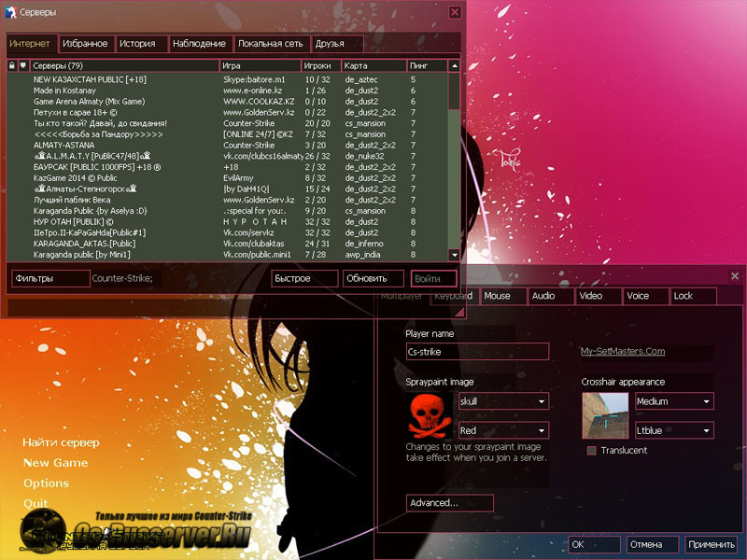Sort by the Карта column header
The height and width of the screenshot is (560, 747).
[374, 65]
